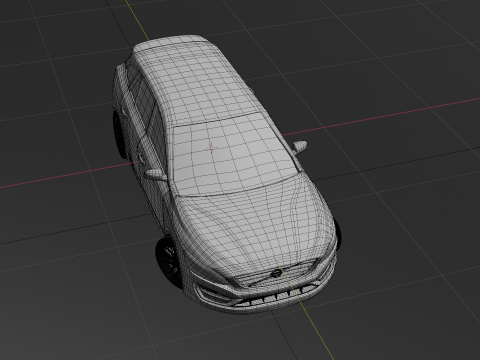Click the 3D cursor on the windshield
Screen dimensions: 480x360
pyautogui.click(x=211, y=149)
